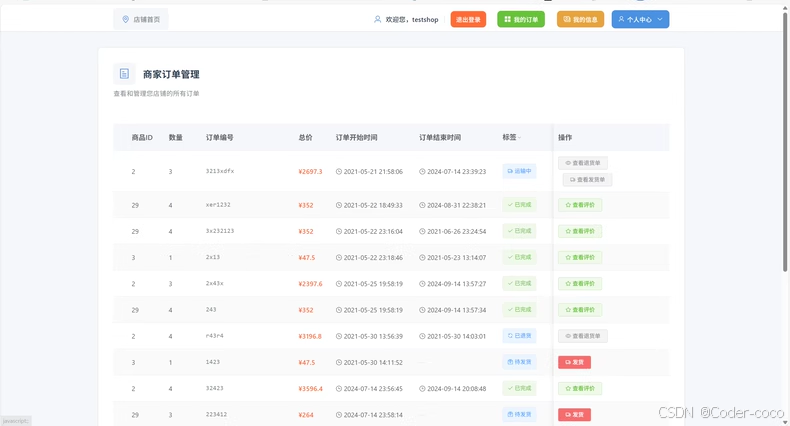Select order number 223412
Screen dimensions: 790x426
pos(216,414)
